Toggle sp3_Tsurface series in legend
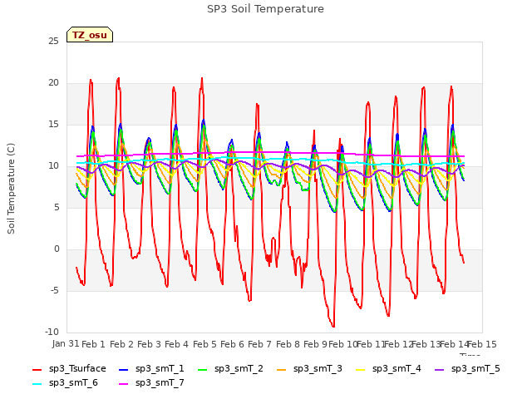This screenshot has width=532, height=399. click(69, 368)
